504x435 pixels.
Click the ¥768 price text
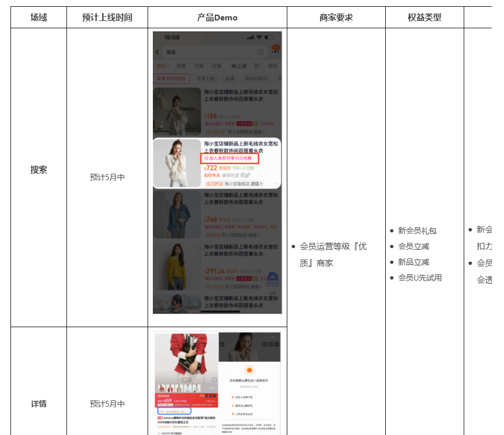click(x=210, y=219)
